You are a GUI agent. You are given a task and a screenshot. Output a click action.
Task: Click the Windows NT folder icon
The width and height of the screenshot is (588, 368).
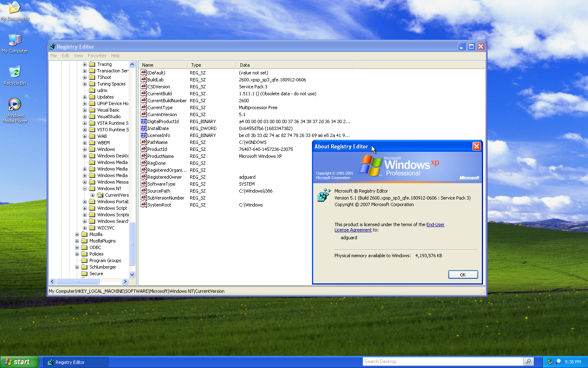coord(92,188)
